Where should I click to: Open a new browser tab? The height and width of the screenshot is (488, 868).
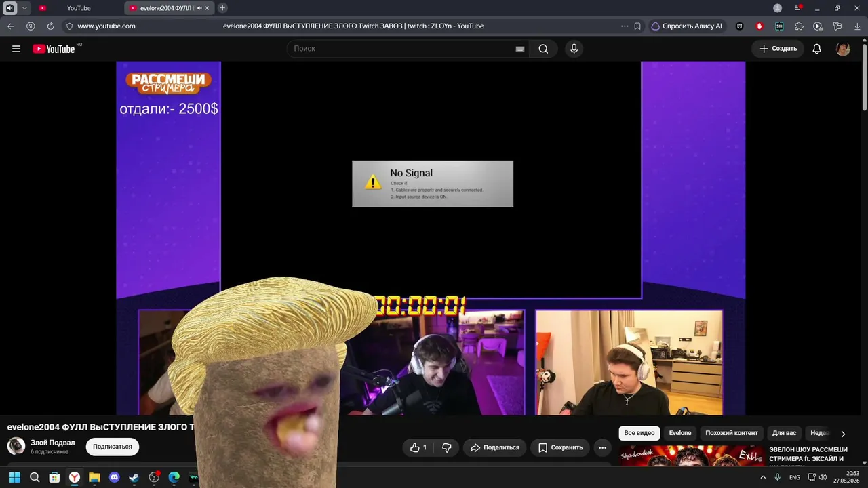[x=222, y=8]
